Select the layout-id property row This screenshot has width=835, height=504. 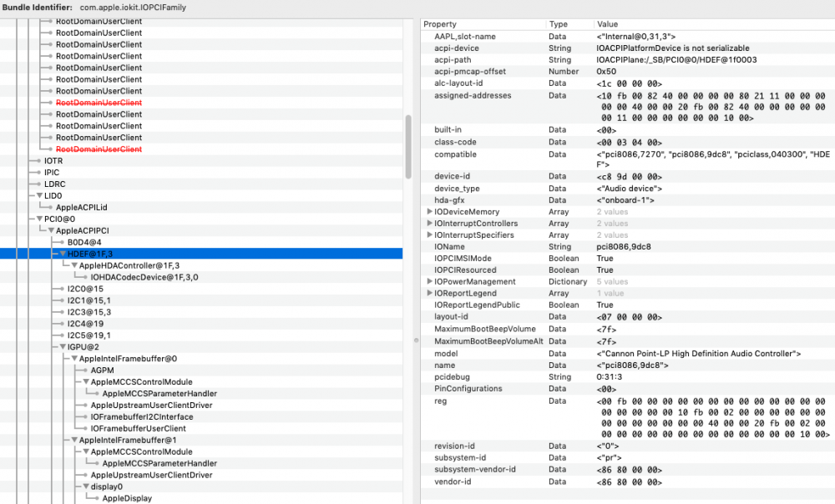pos(628,317)
